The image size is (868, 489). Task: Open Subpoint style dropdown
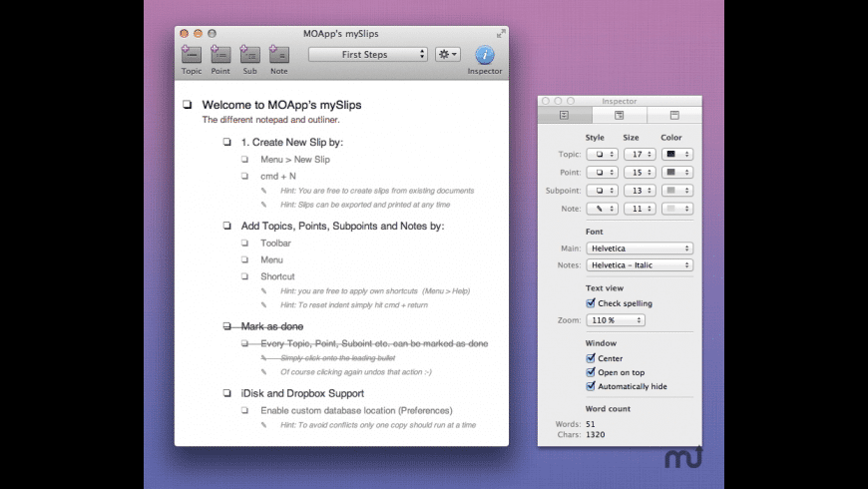[603, 191]
